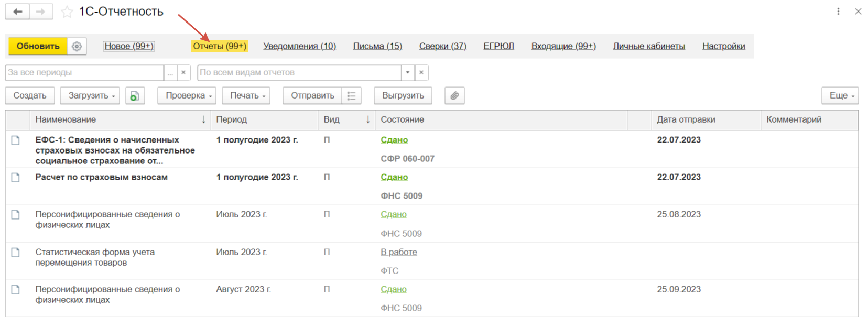Viewport: 868px width, 317px height.
Task: Switch to the Новое (99+) tab
Action: point(129,46)
